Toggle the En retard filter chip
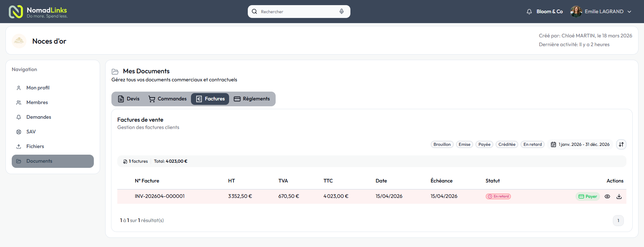This screenshot has height=247, width=644. pyautogui.click(x=533, y=144)
